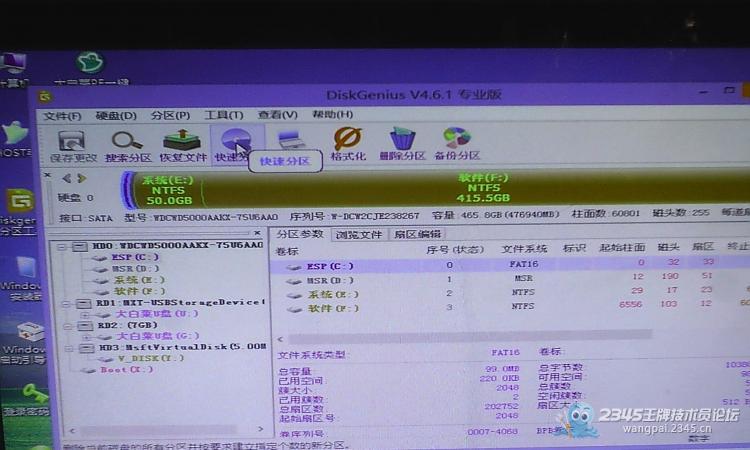Open the Windows boot repair desktop icon
Screen dimensions: 750x450
pyautogui.click(x=25, y=342)
